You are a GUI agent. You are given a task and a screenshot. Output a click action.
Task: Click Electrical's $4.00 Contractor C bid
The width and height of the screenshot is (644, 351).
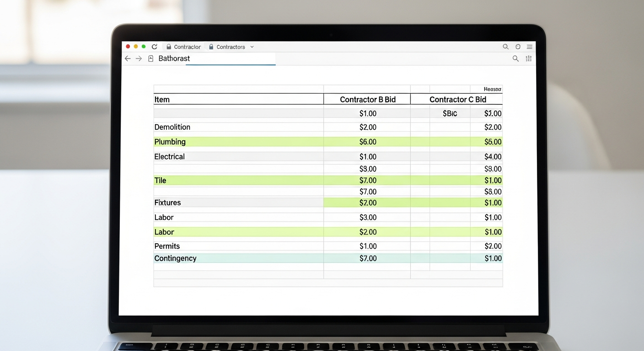pos(493,156)
